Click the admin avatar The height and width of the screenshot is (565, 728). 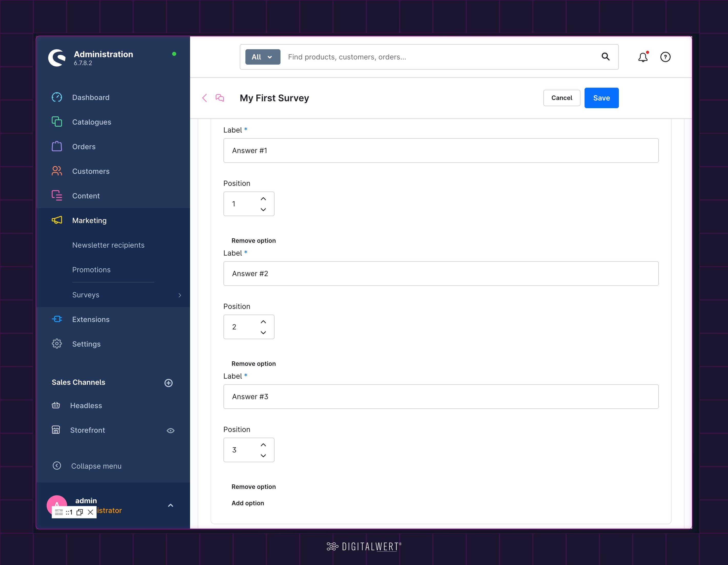[x=57, y=505]
